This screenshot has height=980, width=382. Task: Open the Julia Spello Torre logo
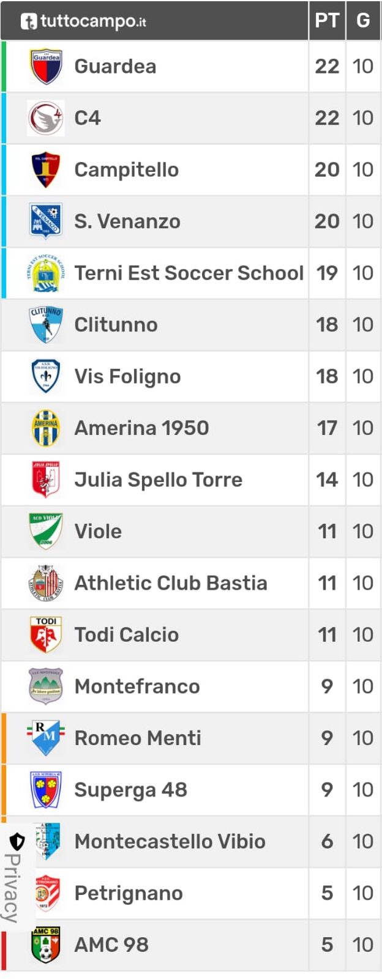[46, 480]
